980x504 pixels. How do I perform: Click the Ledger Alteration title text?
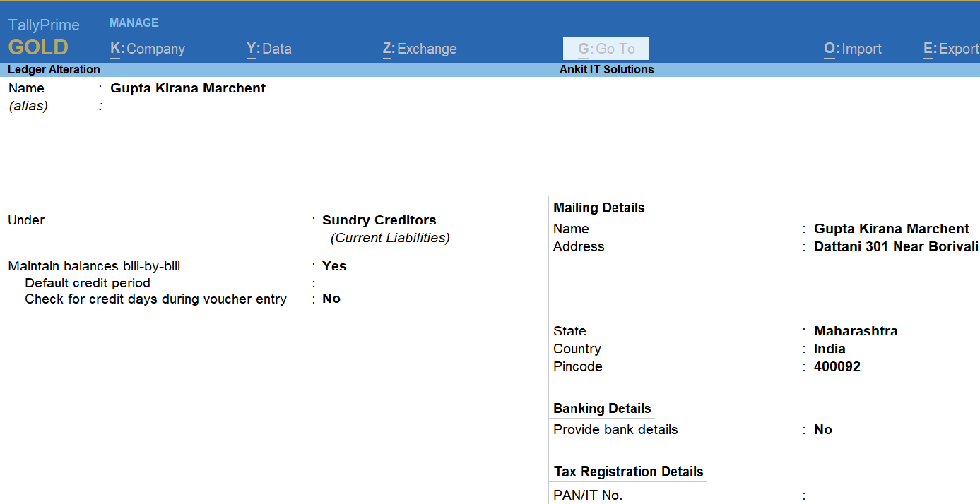click(54, 70)
